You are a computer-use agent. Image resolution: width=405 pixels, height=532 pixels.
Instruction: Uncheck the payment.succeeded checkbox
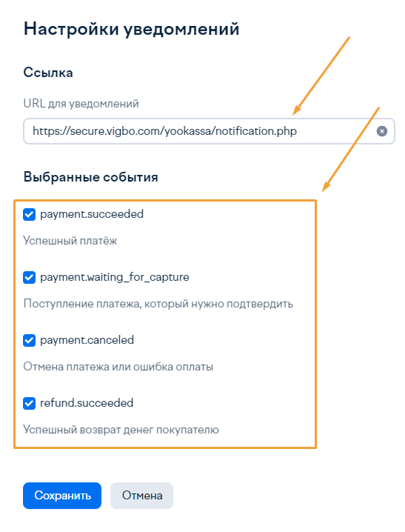point(29,214)
